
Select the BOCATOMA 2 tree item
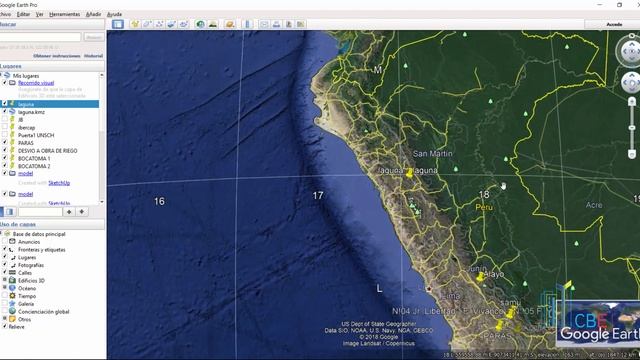tap(34, 166)
